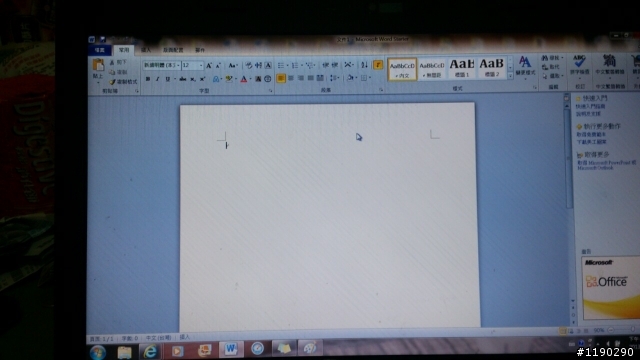Toggle Center paragraph alignment
This screenshot has height=360, width=640.
point(291,78)
